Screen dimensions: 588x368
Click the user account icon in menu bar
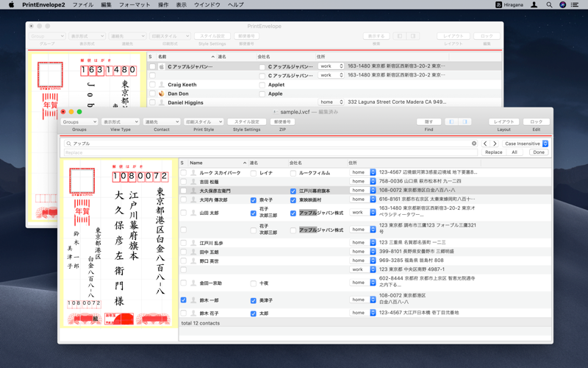tap(534, 5)
